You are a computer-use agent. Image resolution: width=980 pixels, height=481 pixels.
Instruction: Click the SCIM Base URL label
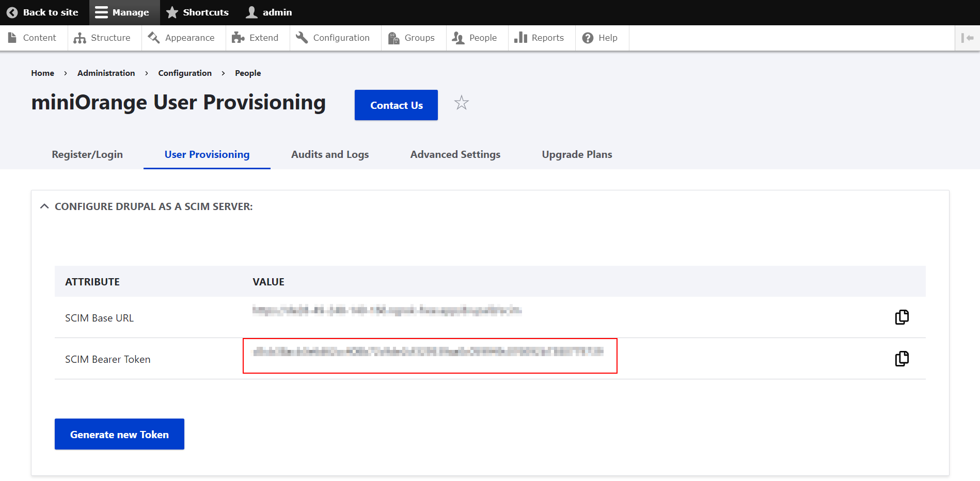(99, 318)
